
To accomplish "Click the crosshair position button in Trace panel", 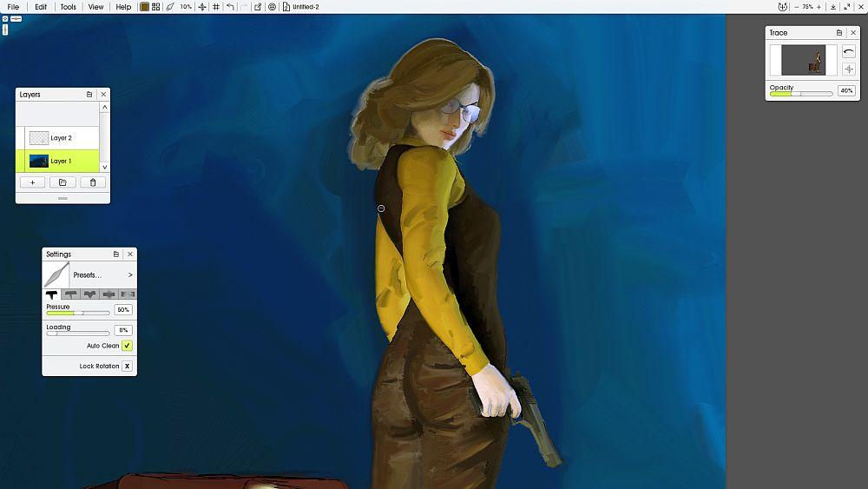I will 849,69.
